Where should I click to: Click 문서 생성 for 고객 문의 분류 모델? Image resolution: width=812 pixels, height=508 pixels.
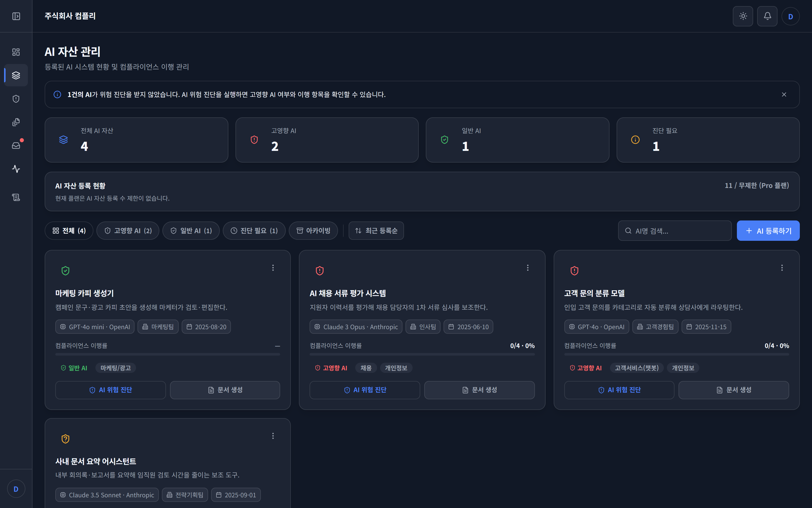(x=734, y=390)
